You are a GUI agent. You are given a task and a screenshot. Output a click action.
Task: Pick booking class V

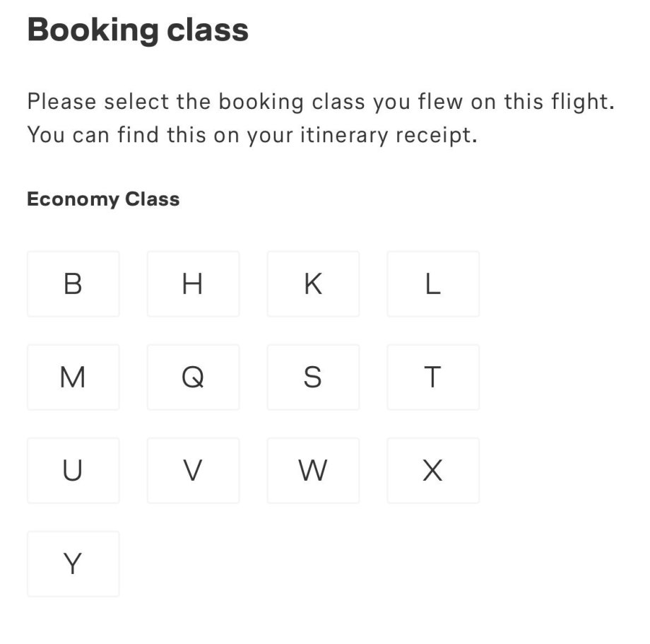tap(193, 470)
